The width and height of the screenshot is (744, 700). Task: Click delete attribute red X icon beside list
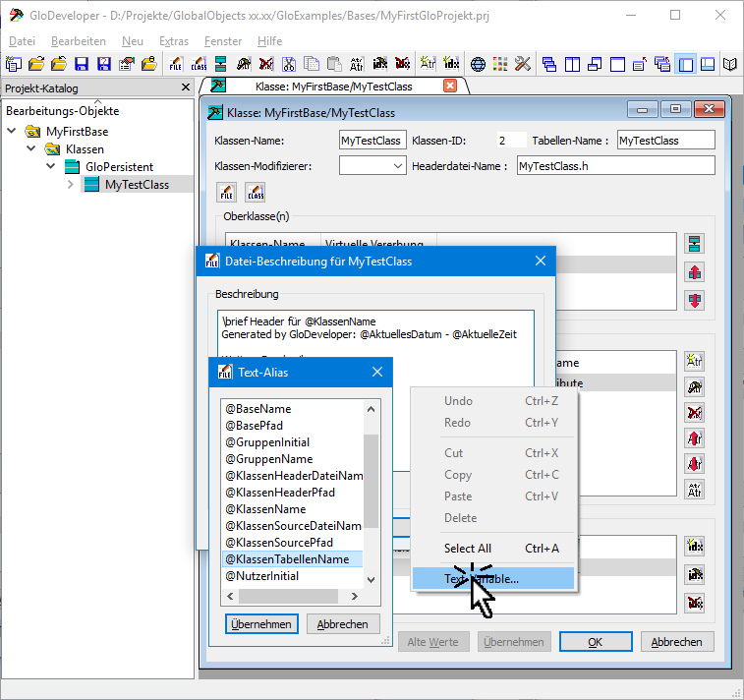click(694, 413)
